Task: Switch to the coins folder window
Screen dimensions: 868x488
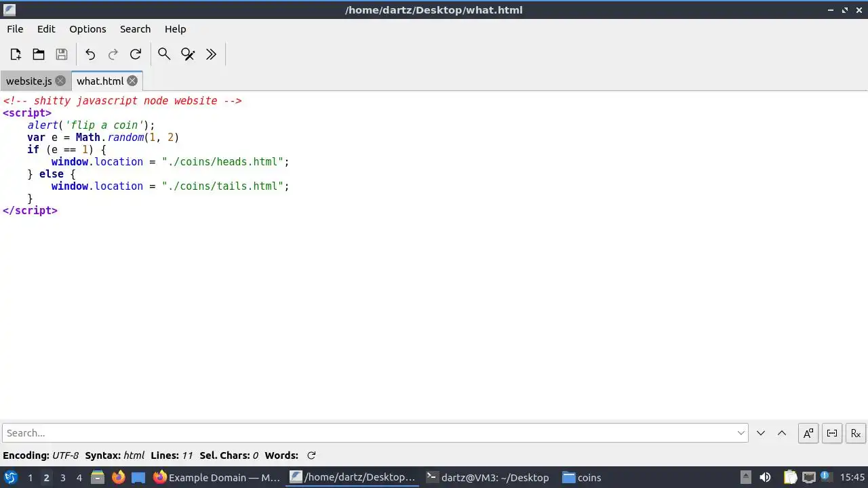Action: pos(582,477)
